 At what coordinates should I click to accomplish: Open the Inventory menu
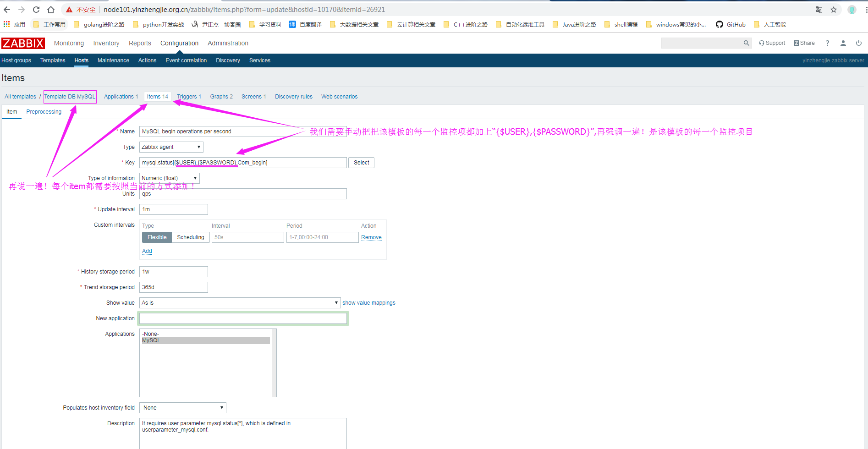106,43
